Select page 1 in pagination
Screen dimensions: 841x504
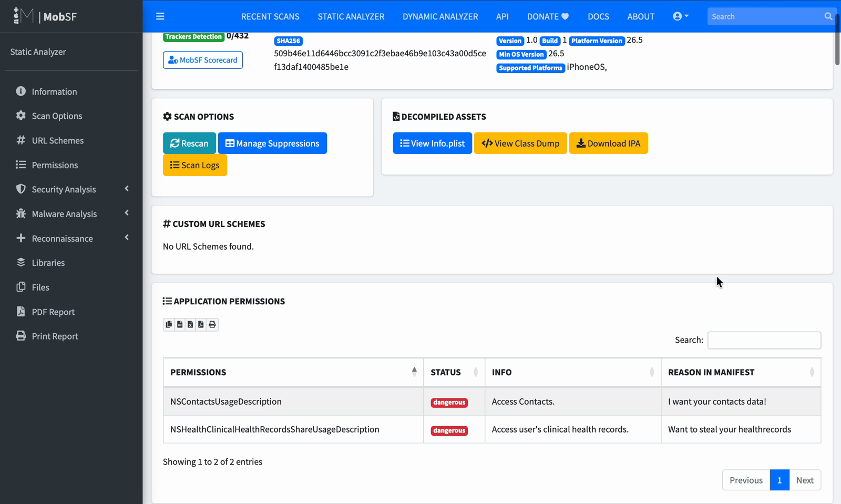[780, 480]
